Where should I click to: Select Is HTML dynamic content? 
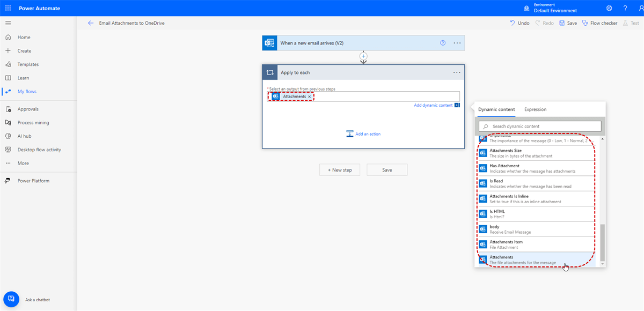(537, 214)
